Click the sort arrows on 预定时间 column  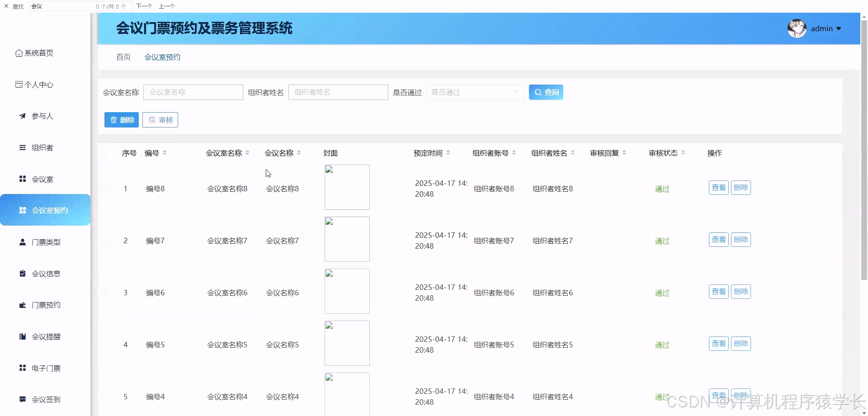[x=448, y=153]
